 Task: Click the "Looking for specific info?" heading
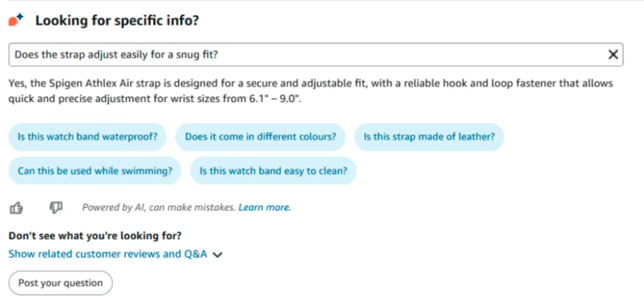click(x=117, y=20)
